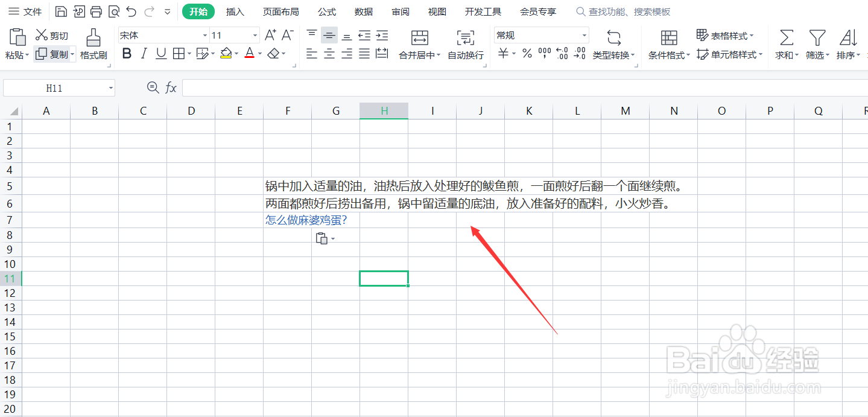Click the fill color bucket swatch
868x417 pixels.
(x=226, y=54)
